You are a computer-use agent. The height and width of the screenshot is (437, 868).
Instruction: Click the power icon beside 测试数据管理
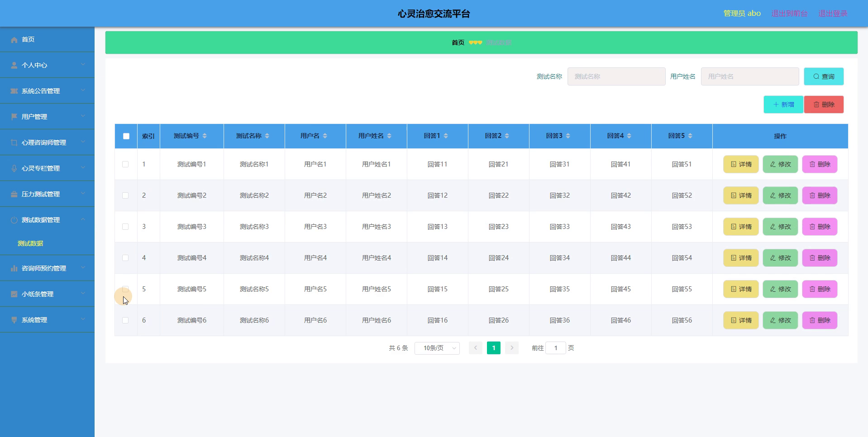tap(14, 220)
